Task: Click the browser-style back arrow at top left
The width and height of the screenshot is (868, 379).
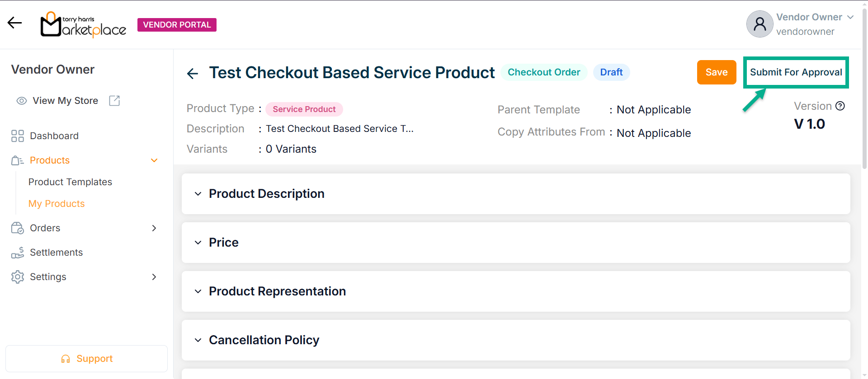Action: [x=14, y=23]
